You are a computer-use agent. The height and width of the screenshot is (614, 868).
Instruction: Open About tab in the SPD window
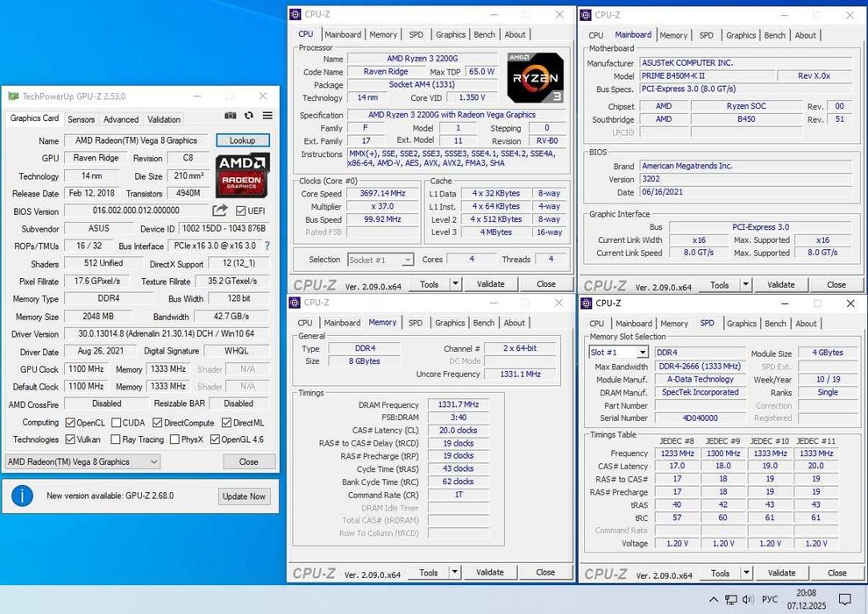[x=806, y=324]
